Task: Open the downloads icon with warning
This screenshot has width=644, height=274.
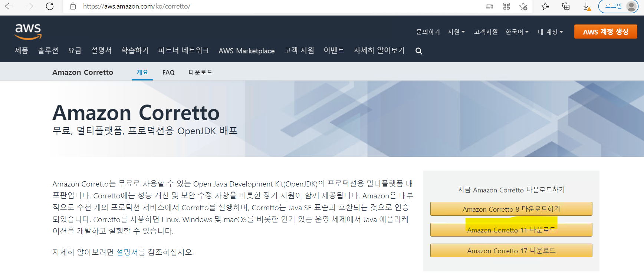Action: (x=586, y=6)
